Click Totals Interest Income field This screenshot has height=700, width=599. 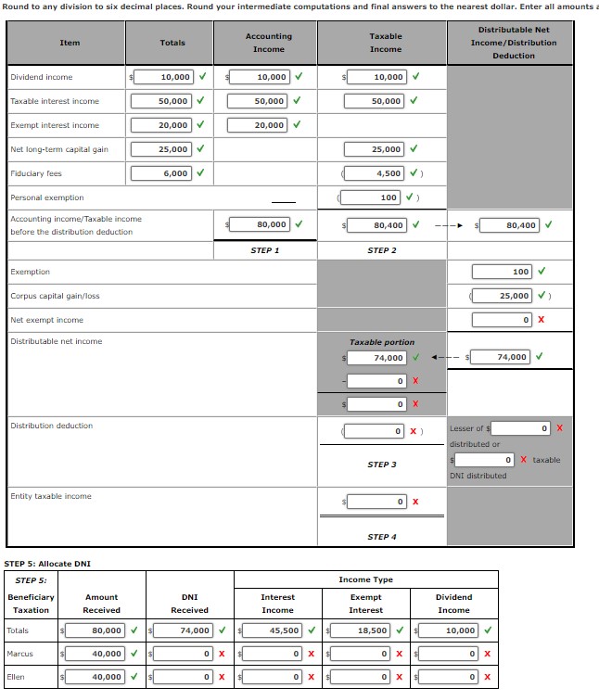click(x=273, y=630)
